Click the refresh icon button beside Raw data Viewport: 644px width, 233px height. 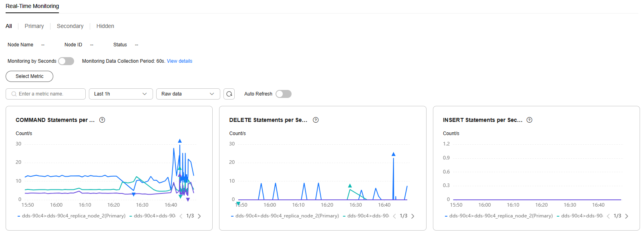229,94
